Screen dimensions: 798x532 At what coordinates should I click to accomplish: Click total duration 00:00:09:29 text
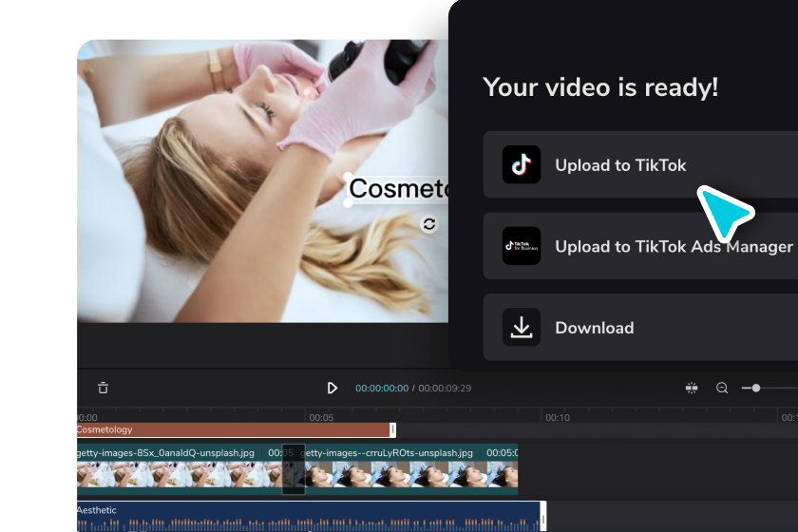pos(445,388)
